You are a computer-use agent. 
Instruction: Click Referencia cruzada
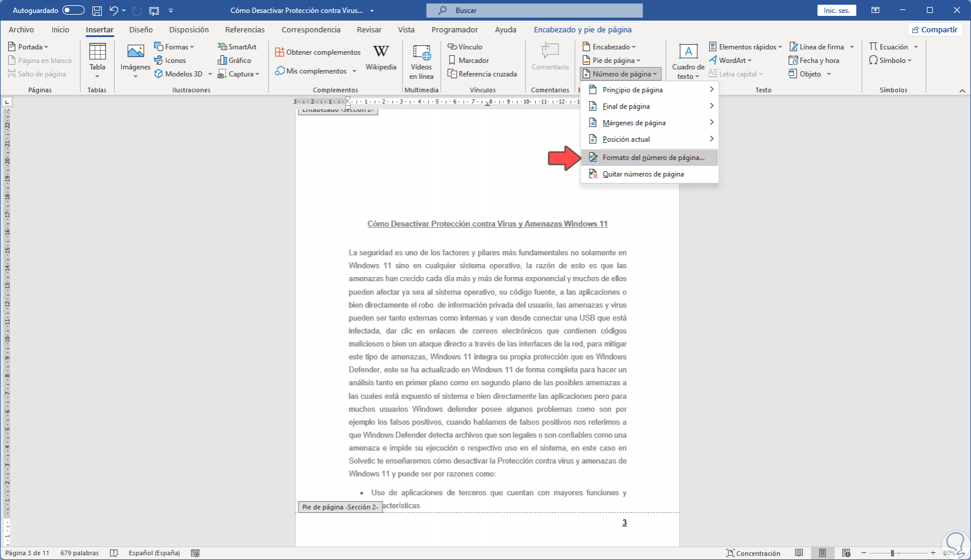(x=482, y=74)
